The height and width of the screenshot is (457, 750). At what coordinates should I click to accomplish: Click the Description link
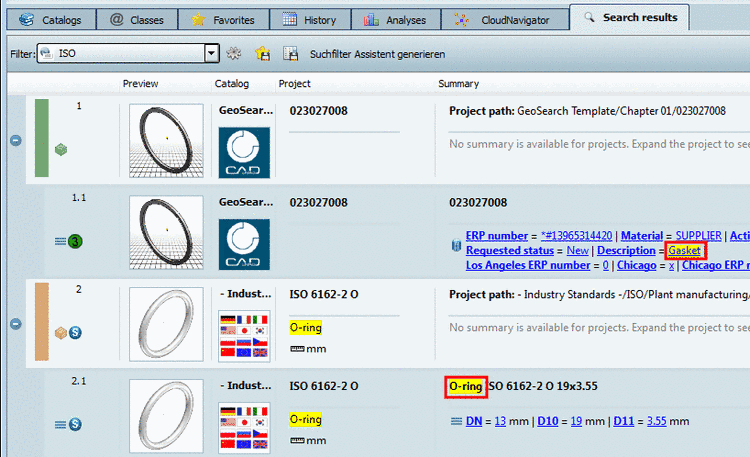click(x=626, y=250)
